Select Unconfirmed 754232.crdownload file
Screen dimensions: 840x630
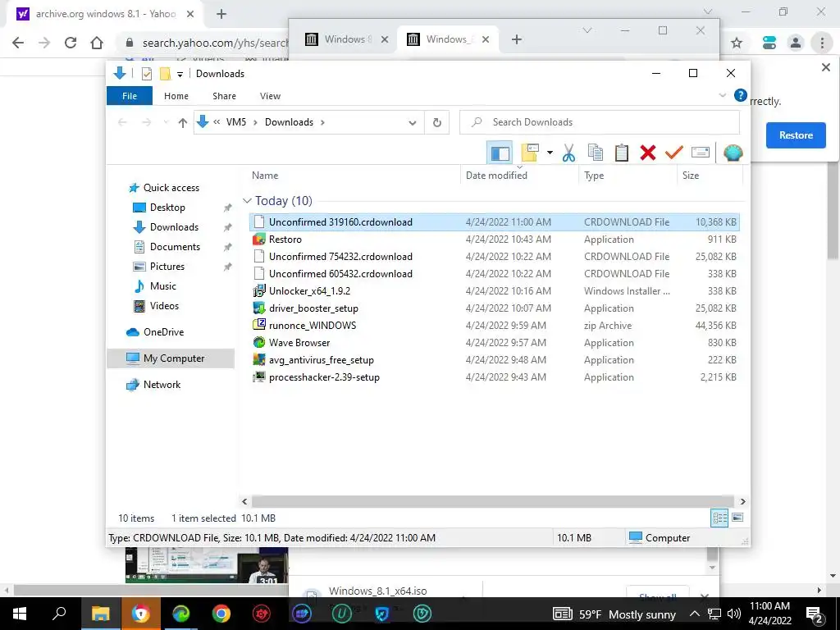(495, 257)
